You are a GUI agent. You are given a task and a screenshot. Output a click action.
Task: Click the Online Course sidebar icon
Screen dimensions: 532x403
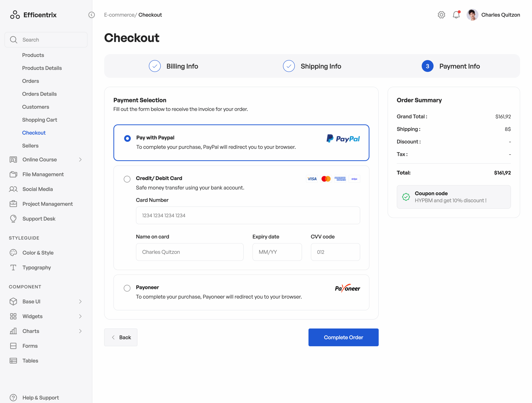(13, 159)
